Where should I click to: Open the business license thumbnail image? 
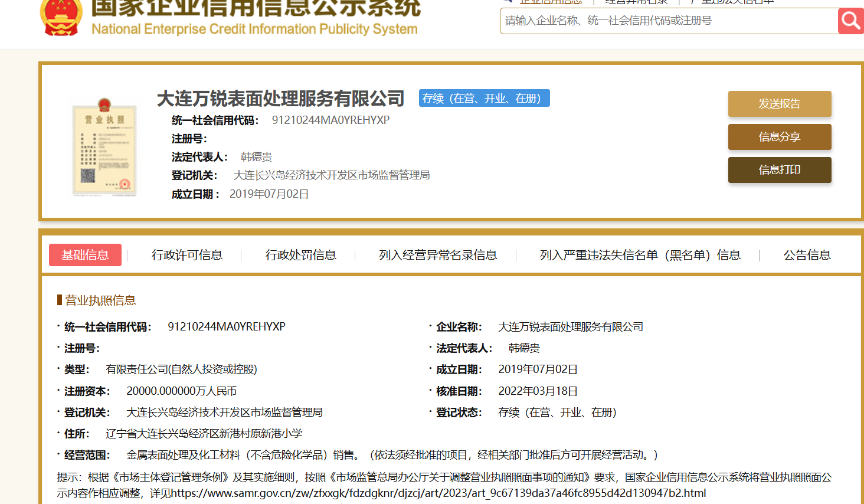104,147
